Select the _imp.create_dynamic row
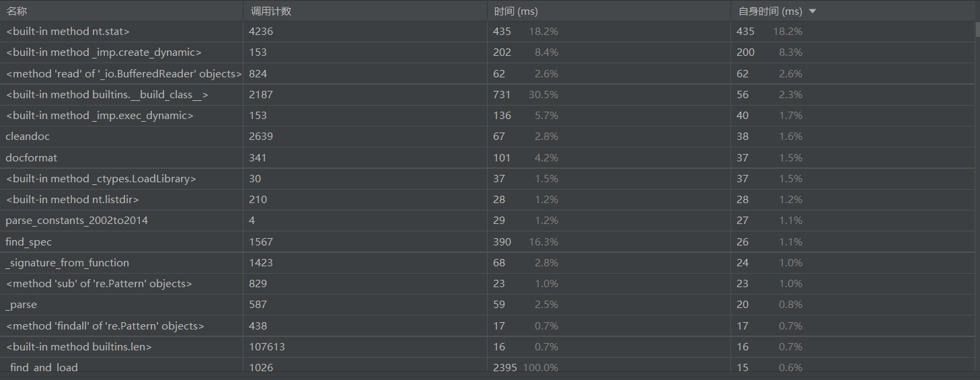Image resolution: width=980 pixels, height=380 pixels. [104, 52]
